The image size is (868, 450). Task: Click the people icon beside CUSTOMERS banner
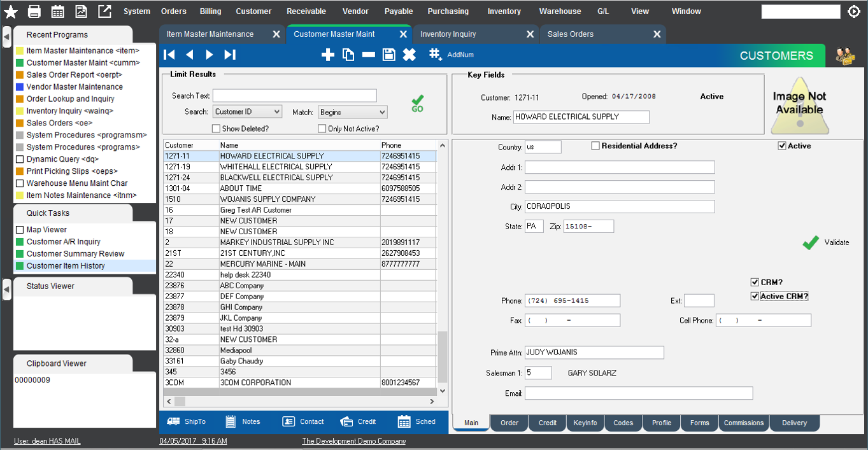coord(845,56)
